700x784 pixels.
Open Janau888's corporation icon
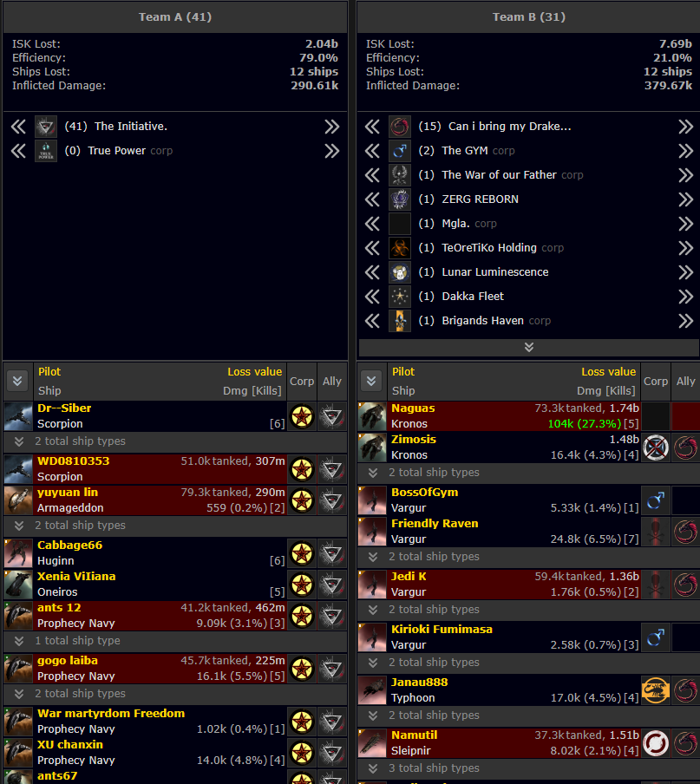(x=656, y=690)
